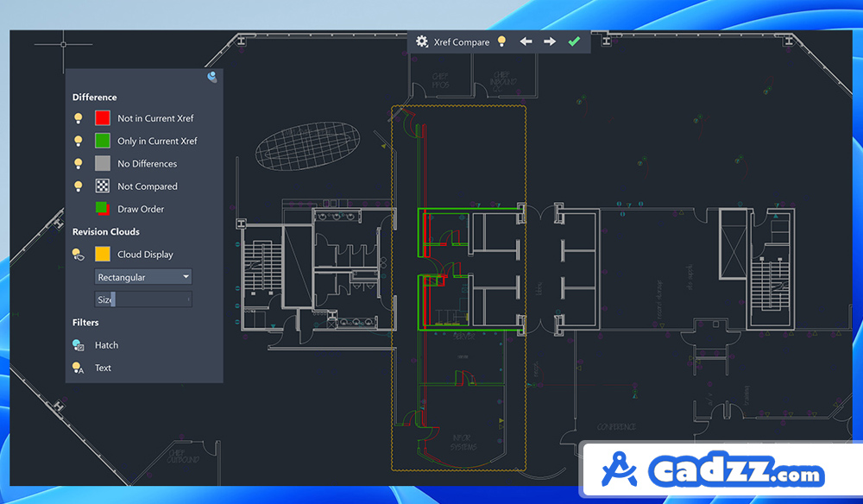The height and width of the screenshot is (504, 863).
Task: Click the pin icon atop the Difference panel
Action: (212, 77)
